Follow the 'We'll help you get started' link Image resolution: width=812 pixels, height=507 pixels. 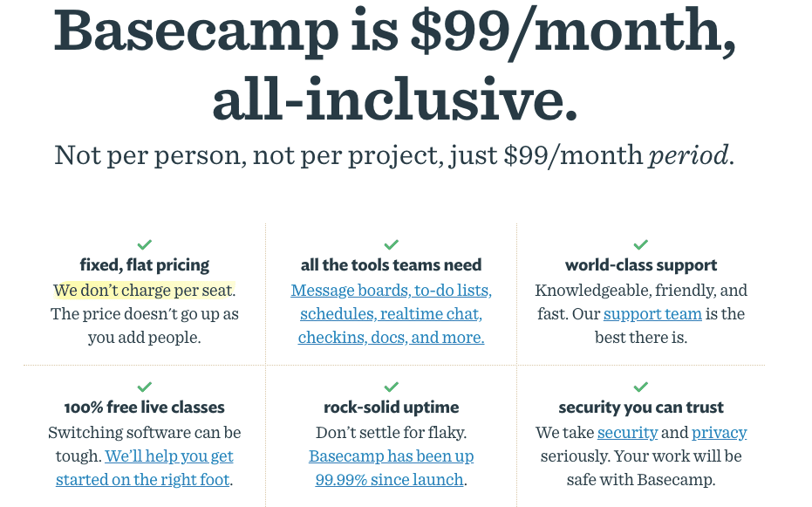pos(169,456)
